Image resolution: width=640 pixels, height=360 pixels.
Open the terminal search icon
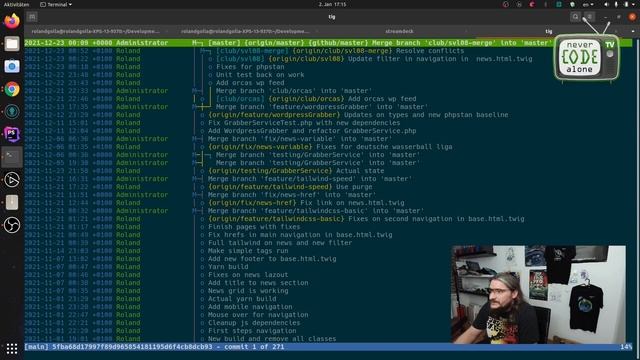pyautogui.click(x=576, y=17)
